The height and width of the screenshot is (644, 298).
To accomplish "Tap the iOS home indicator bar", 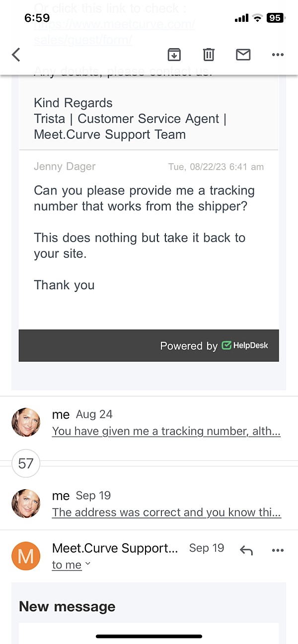I will click(149, 636).
